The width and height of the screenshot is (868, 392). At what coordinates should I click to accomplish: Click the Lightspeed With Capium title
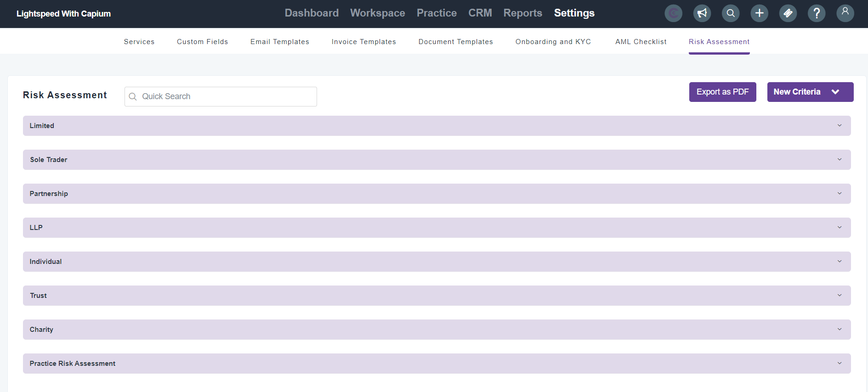click(x=64, y=14)
